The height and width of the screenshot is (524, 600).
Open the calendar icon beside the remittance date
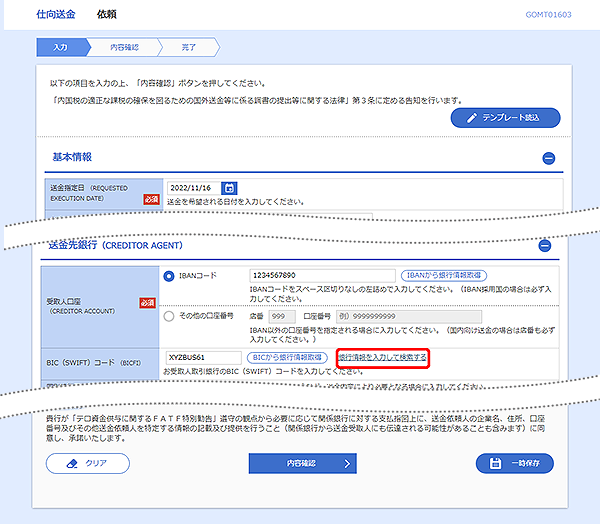[x=229, y=188]
